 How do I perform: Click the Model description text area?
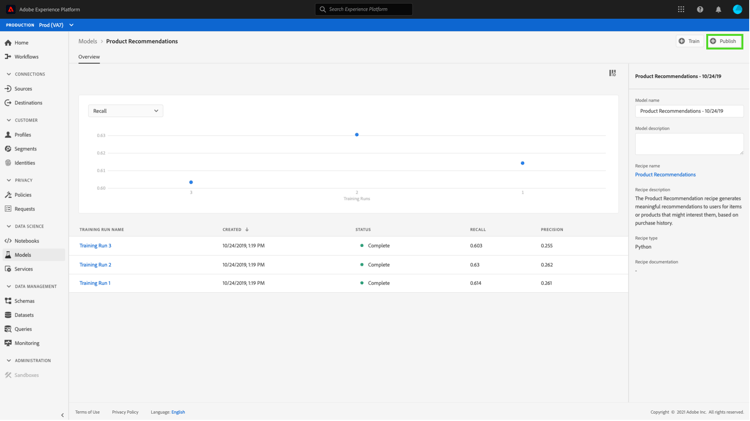pyautogui.click(x=689, y=144)
